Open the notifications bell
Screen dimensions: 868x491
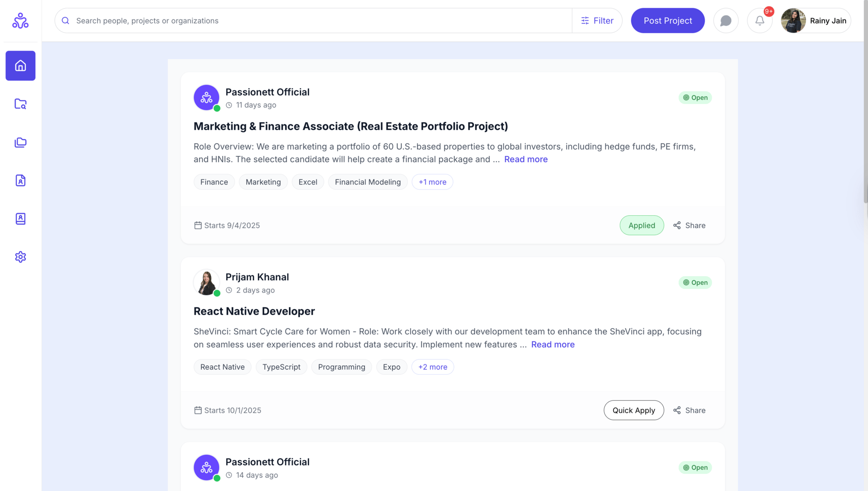pyautogui.click(x=759, y=21)
